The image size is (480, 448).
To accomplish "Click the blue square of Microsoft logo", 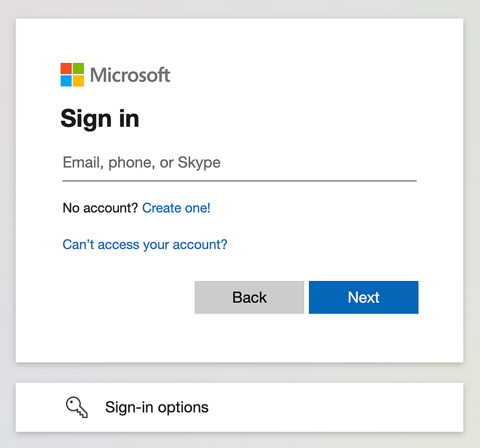I will click(x=66, y=81).
